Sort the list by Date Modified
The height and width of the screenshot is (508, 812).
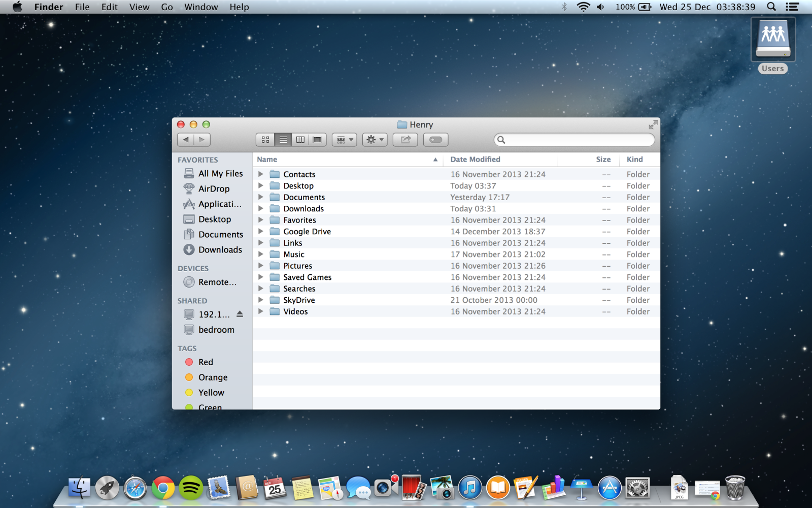[501, 160]
